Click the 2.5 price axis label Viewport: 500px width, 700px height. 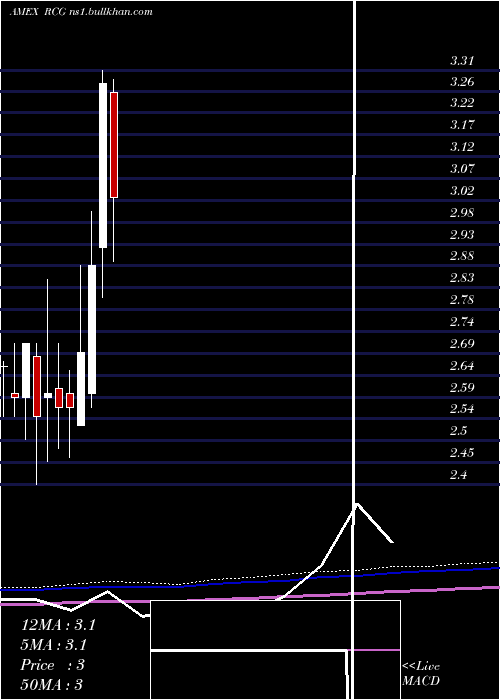(458, 431)
